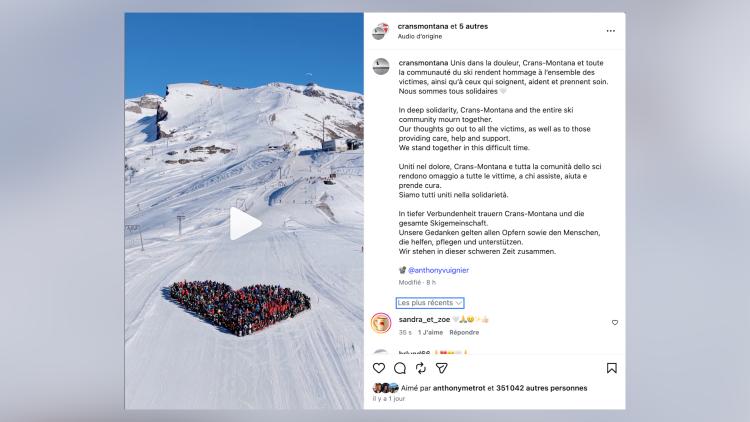Open comment bubble icon under post

tap(400, 368)
